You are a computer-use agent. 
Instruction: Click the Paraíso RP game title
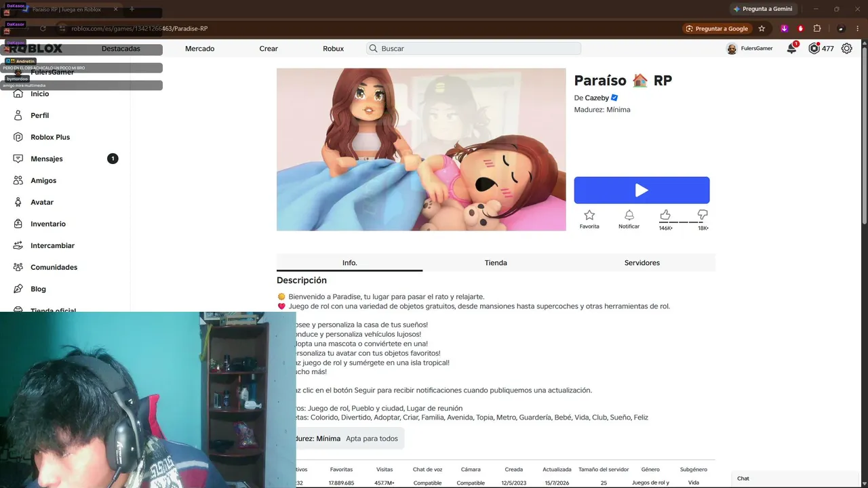[x=623, y=81]
